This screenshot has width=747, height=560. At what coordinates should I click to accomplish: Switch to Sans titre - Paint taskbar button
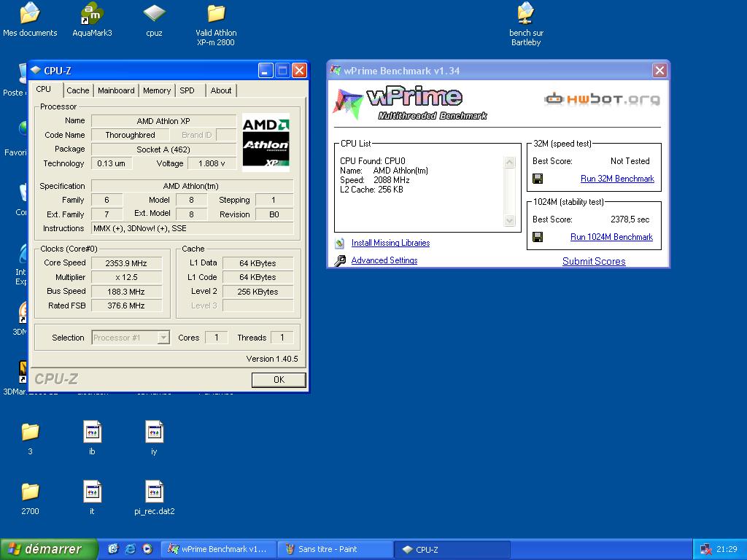[336, 549]
